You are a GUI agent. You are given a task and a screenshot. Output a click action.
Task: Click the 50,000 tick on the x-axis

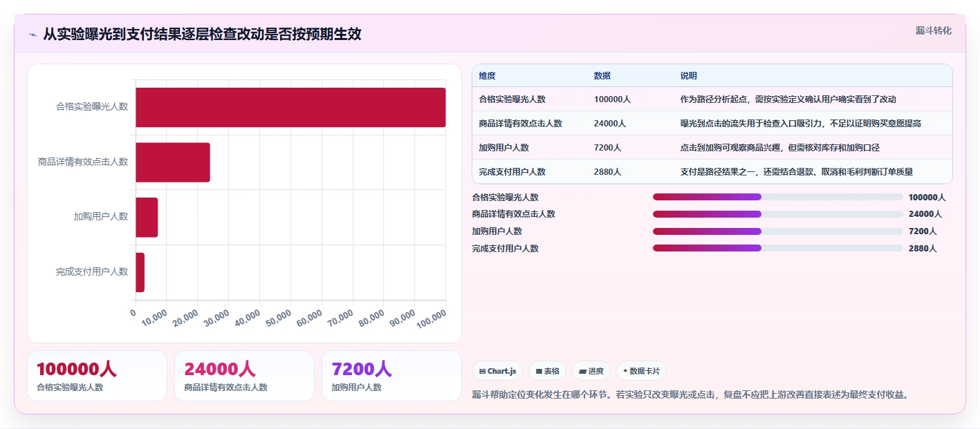(278, 318)
